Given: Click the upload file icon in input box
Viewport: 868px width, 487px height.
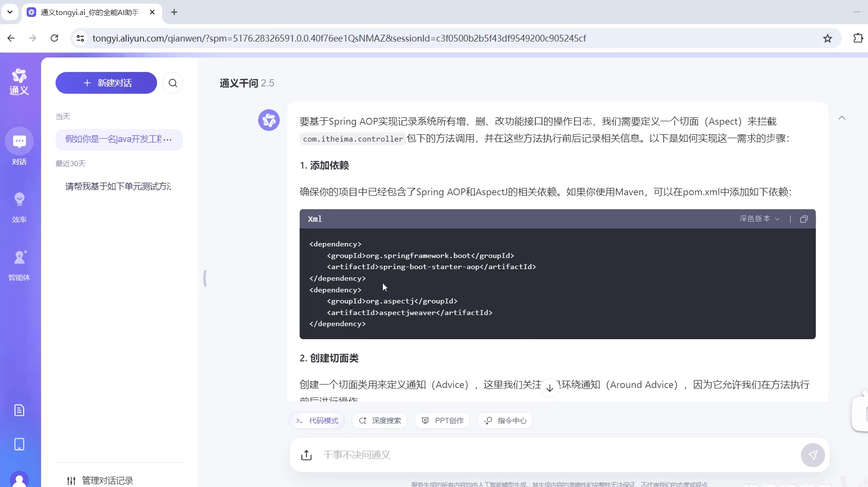Looking at the screenshot, I should (x=306, y=455).
